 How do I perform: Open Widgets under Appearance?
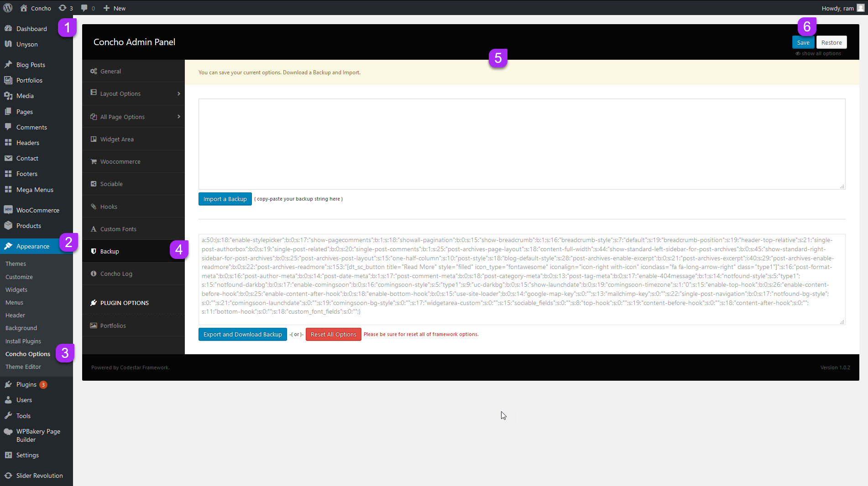(16, 290)
